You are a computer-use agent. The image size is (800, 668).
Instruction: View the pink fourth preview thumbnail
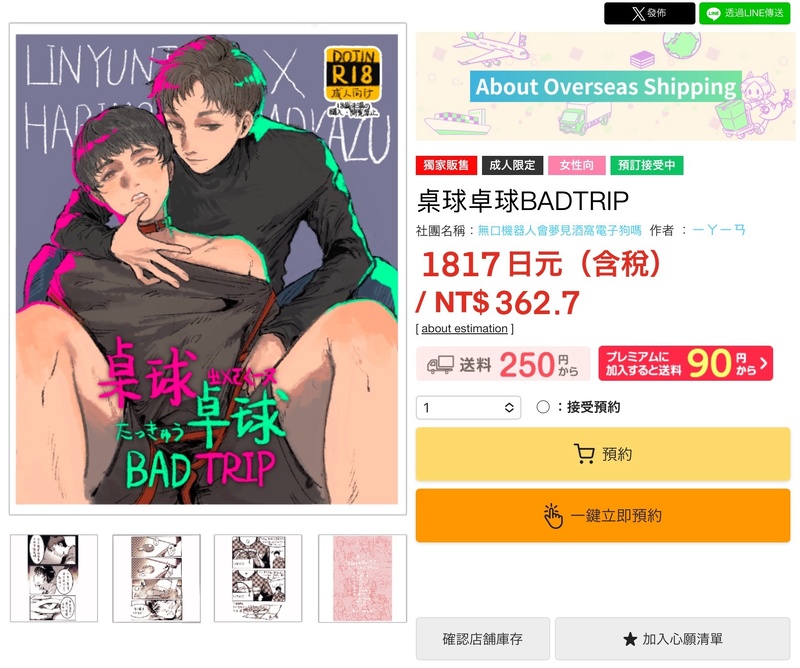pos(362,578)
